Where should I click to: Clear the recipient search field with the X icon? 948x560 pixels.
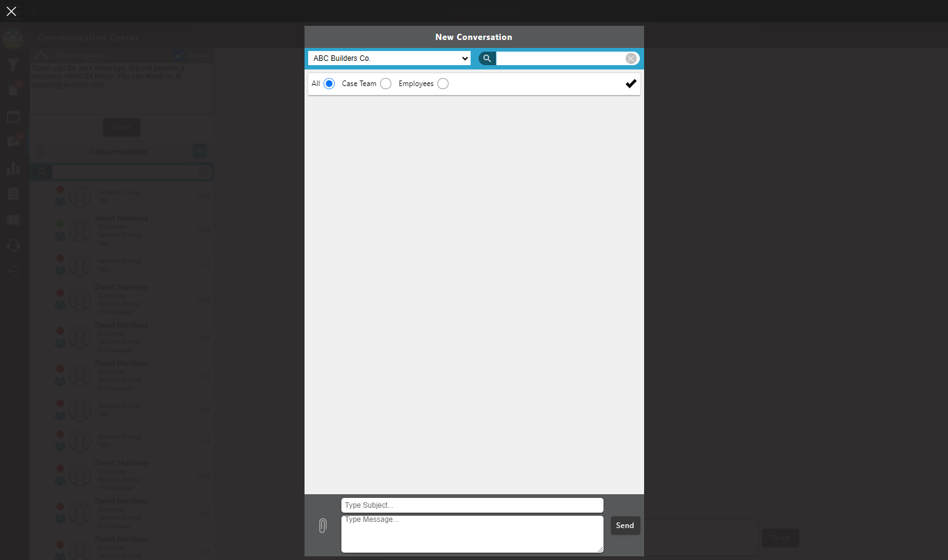tap(631, 58)
